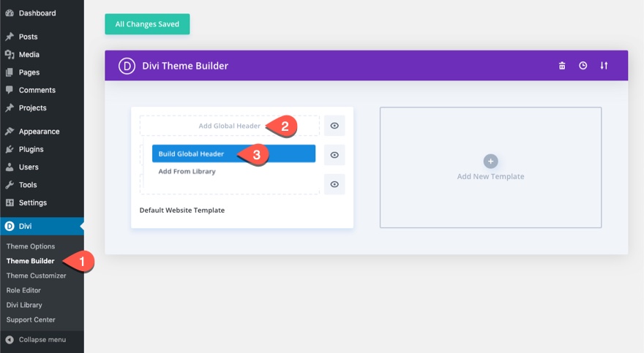Open Support Center submenu link

(x=31, y=319)
